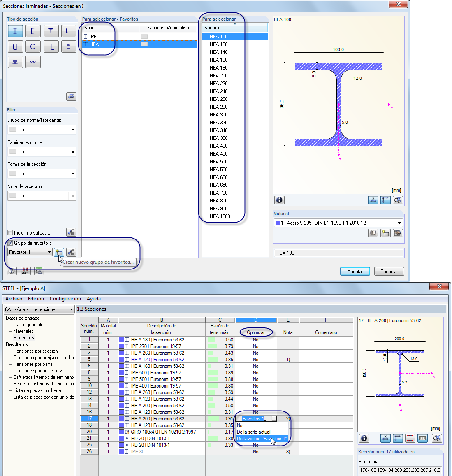The height and width of the screenshot is (476, 452).
Task: Choose De favoritos "Favoritos 1" option
Action: pyautogui.click(x=262, y=439)
